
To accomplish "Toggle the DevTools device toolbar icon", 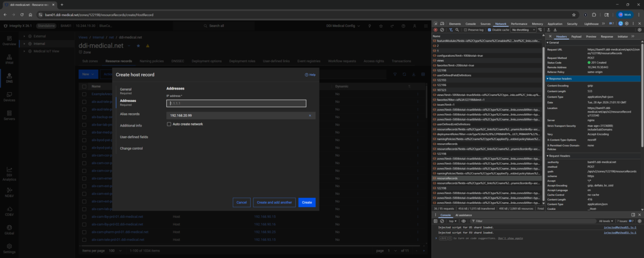I will pos(443,24).
